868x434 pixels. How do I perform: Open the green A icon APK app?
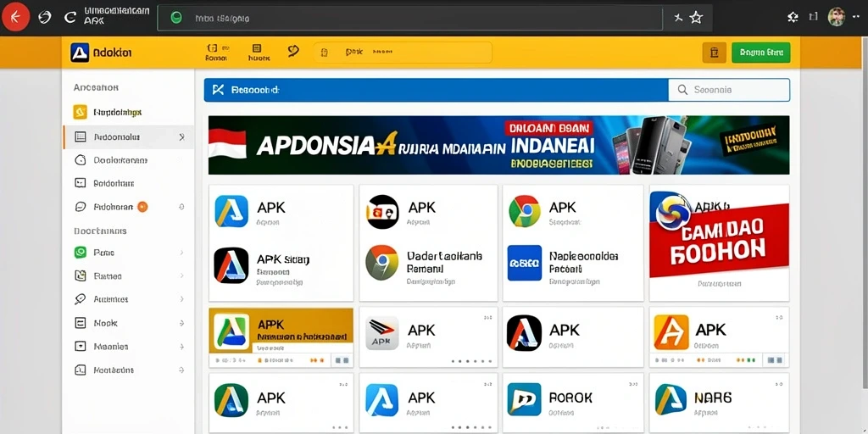pyautogui.click(x=231, y=400)
